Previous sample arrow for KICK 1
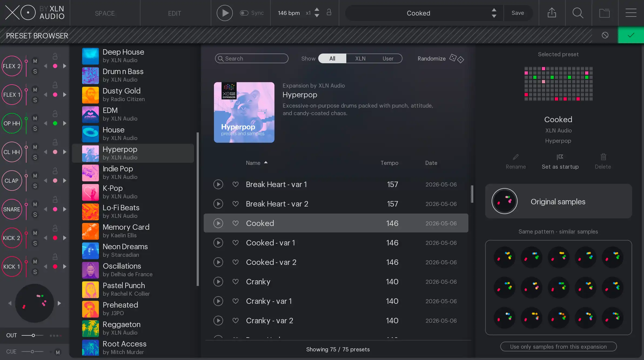 [x=45, y=266]
